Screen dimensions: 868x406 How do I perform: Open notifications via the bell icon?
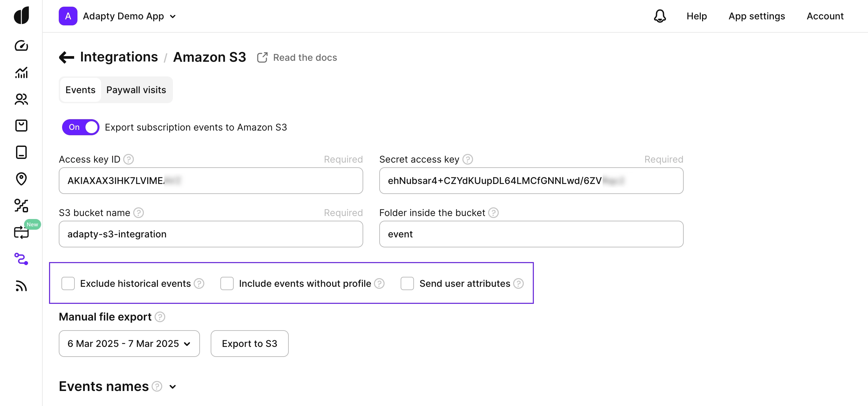(660, 16)
